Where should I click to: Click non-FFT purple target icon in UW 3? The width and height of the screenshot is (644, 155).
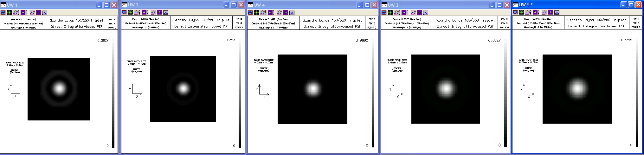[x=419, y=13]
